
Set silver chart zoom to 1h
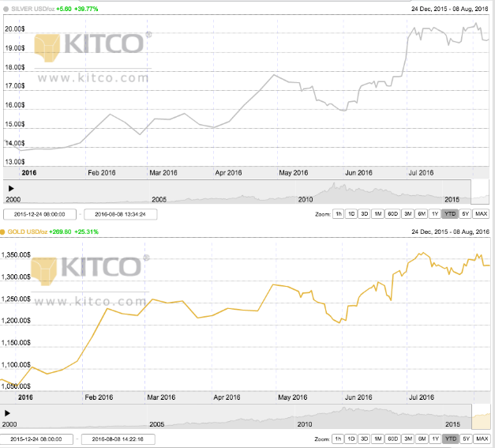pyautogui.click(x=338, y=214)
